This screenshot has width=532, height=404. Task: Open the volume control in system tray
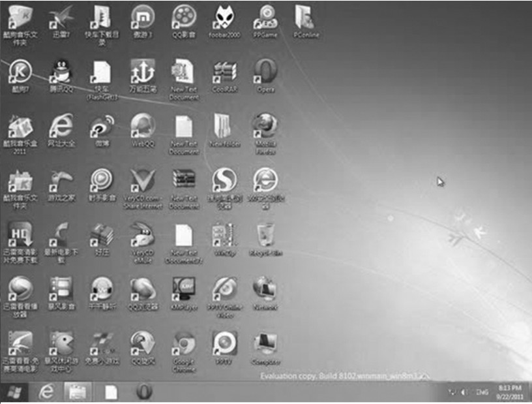point(464,392)
